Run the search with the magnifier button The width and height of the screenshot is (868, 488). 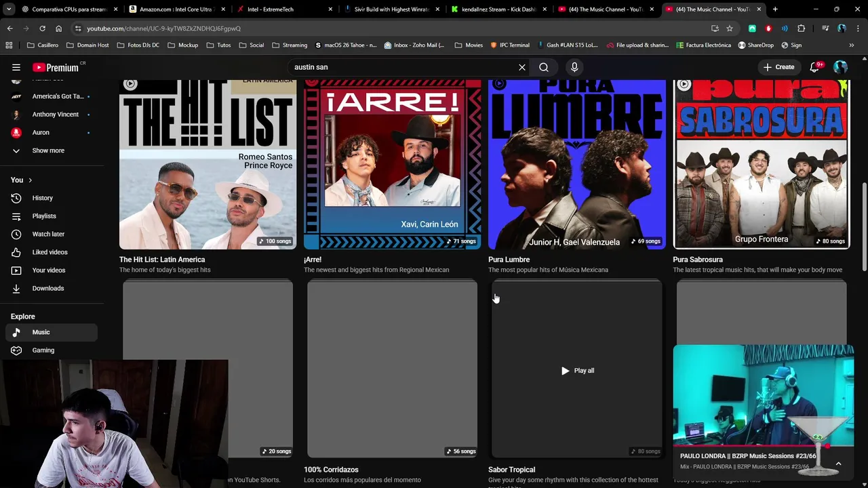[x=544, y=67]
